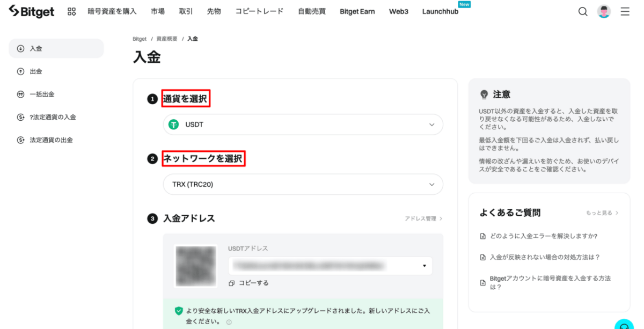Click the コピーする button
Screen dimensions: 644x329
coord(248,283)
